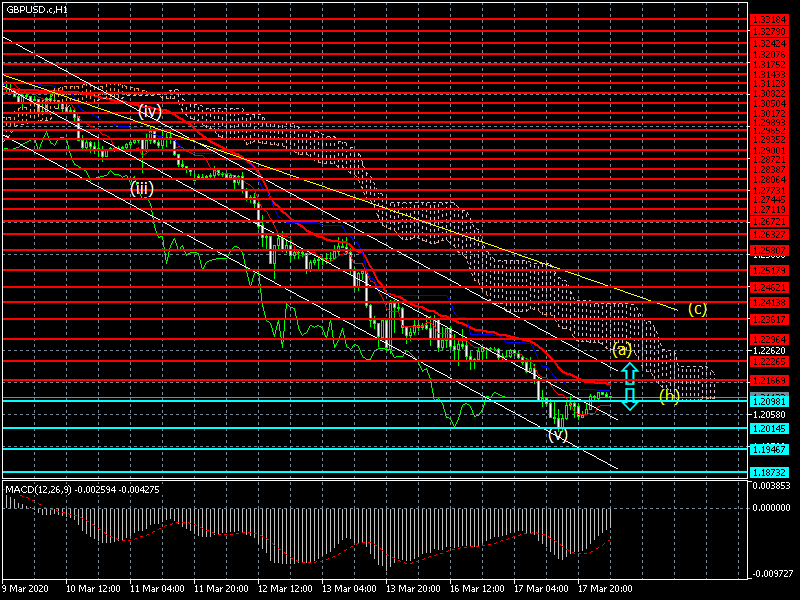Click the 1.22265 price level label

pos(769,361)
